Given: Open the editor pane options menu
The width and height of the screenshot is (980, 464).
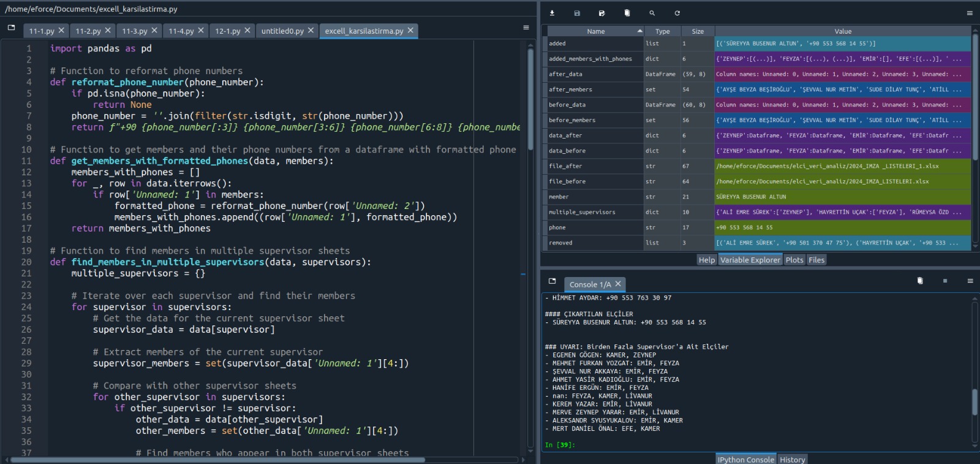Looking at the screenshot, I should pos(526,28).
